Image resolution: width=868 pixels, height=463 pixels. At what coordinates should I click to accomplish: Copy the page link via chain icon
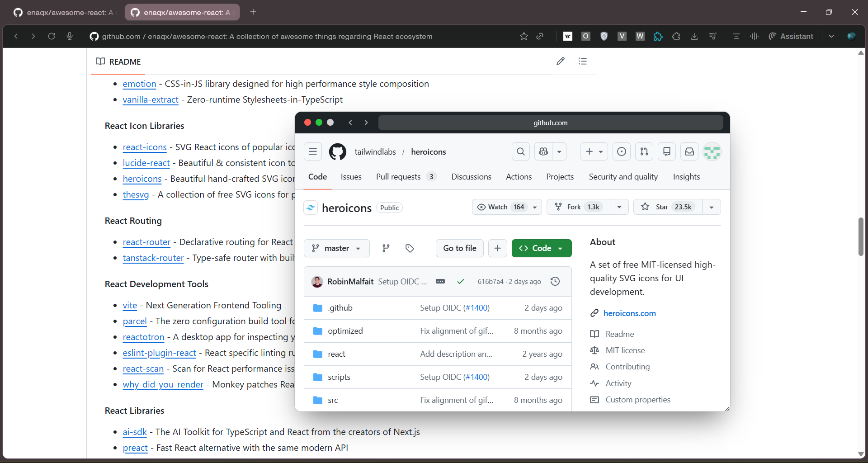pos(540,36)
